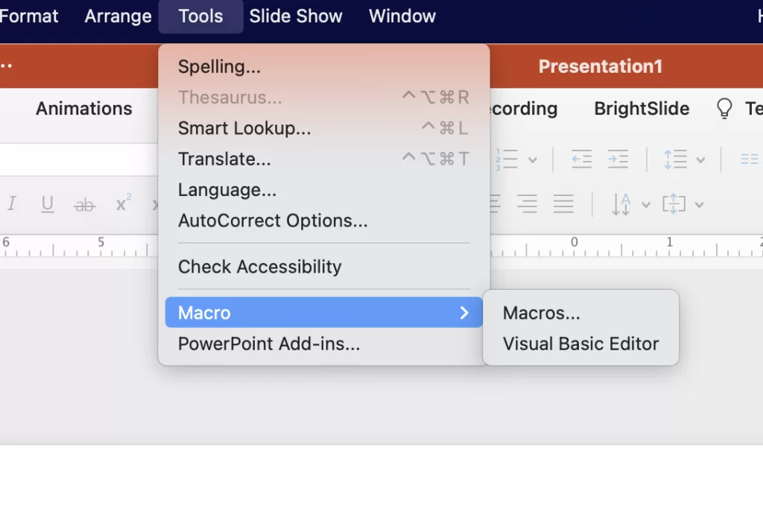Apply underline formatting
The height and width of the screenshot is (532, 763).
[47, 204]
